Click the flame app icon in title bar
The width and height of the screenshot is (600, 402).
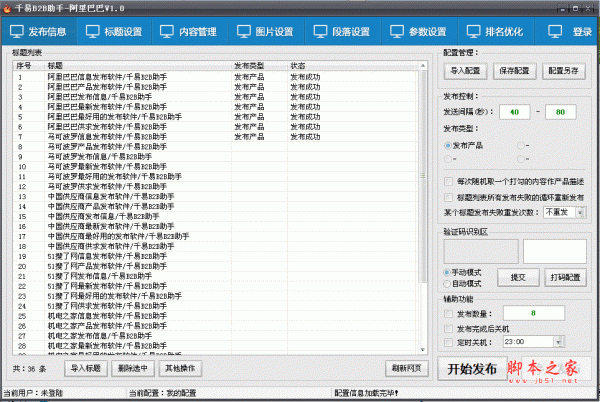coord(7,8)
